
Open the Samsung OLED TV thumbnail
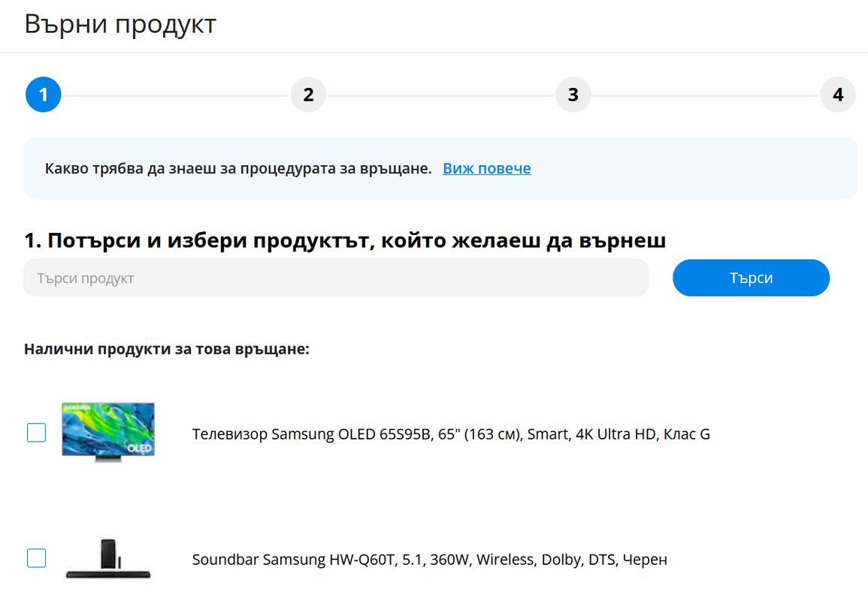pyautogui.click(x=108, y=432)
